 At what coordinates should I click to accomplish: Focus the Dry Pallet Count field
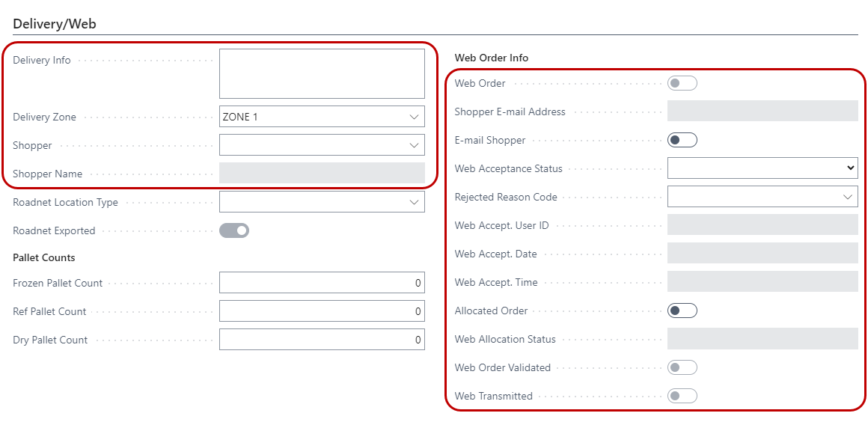(322, 340)
